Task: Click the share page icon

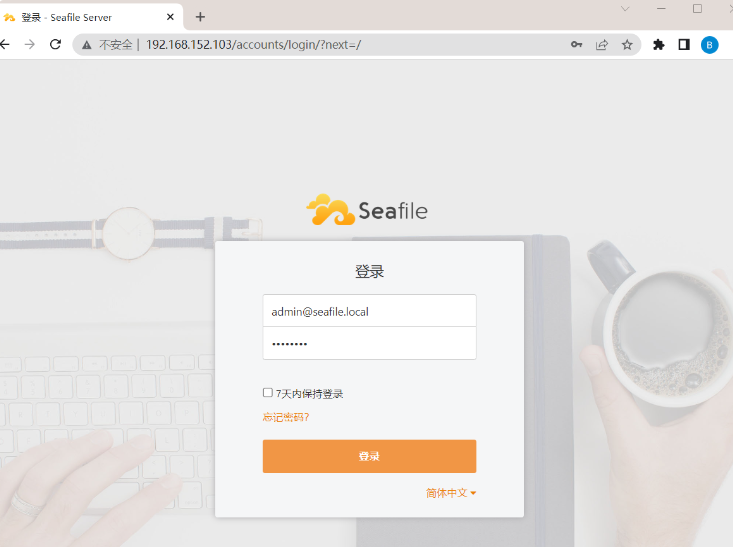Action: click(602, 44)
